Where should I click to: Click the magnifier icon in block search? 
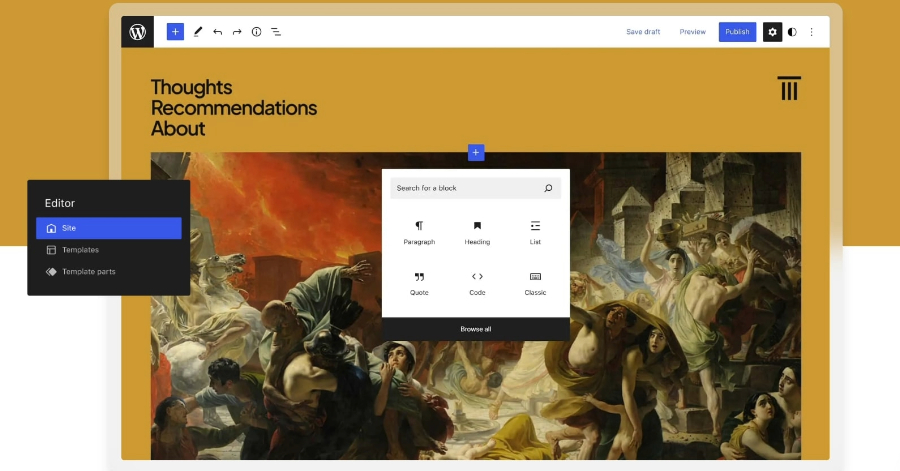(548, 188)
